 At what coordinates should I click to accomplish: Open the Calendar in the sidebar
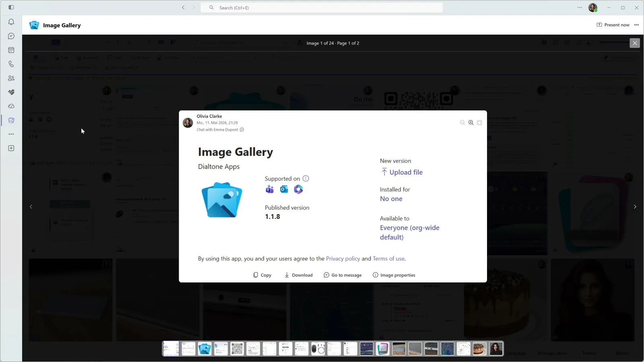(x=11, y=50)
